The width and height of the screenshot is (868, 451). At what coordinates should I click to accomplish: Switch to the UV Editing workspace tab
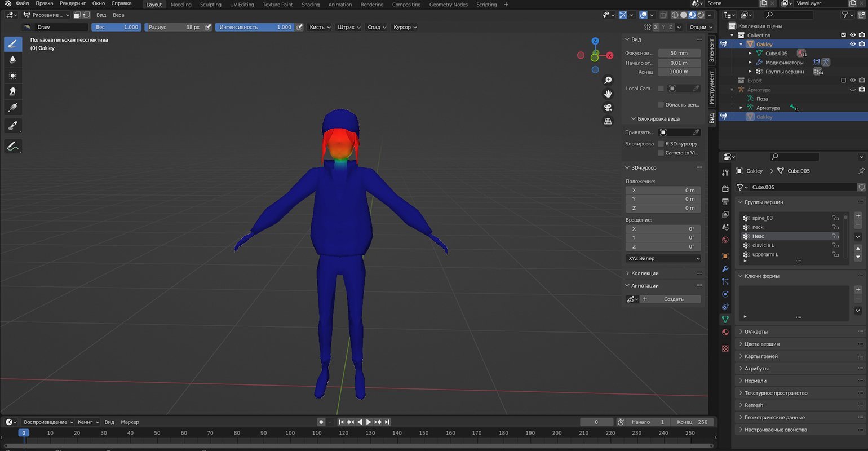(x=242, y=5)
